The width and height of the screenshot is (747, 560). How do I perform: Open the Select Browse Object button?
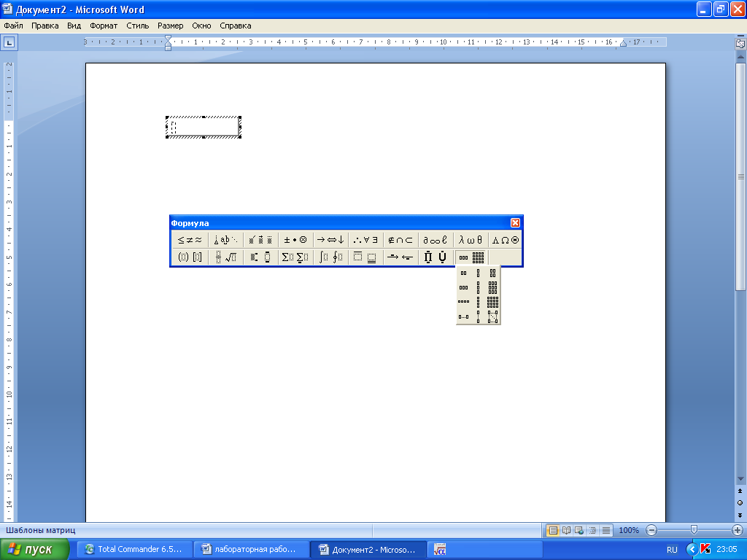point(740,503)
